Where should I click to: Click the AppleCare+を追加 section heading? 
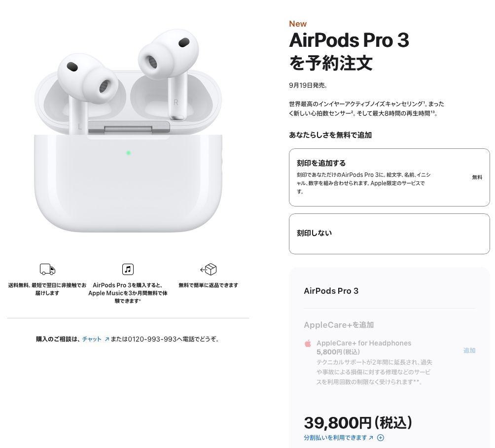(x=339, y=325)
